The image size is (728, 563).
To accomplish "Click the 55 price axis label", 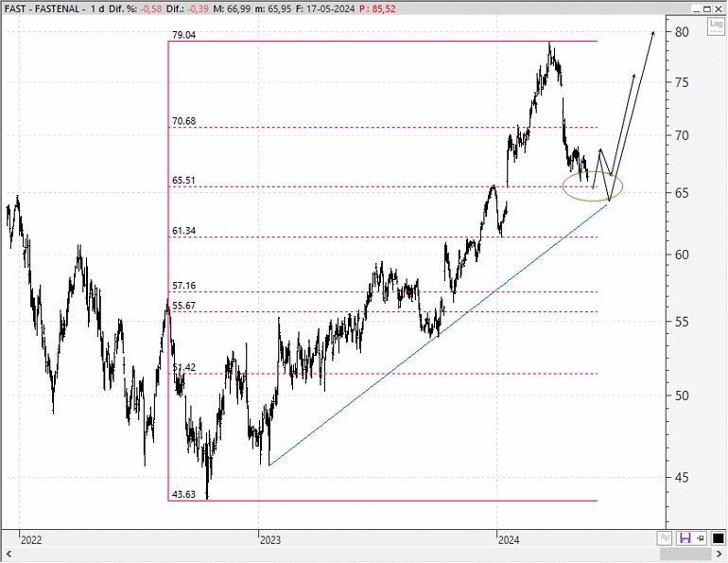I will (682, 322).
